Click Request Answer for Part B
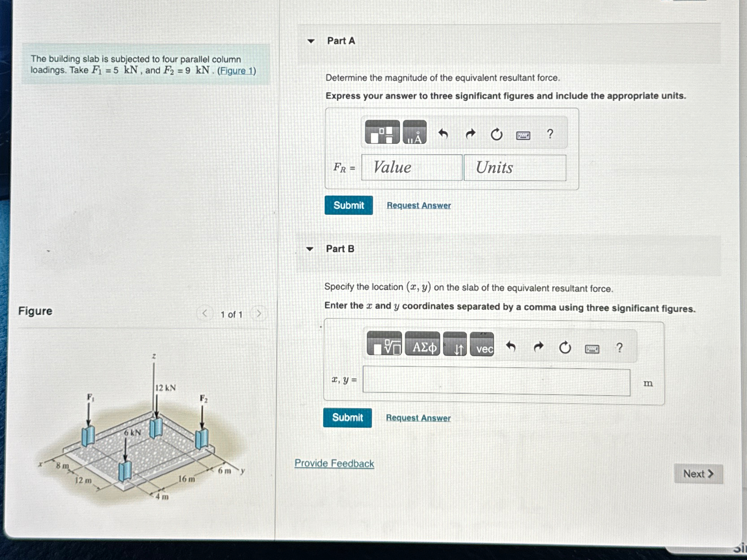 pos(418,417)
